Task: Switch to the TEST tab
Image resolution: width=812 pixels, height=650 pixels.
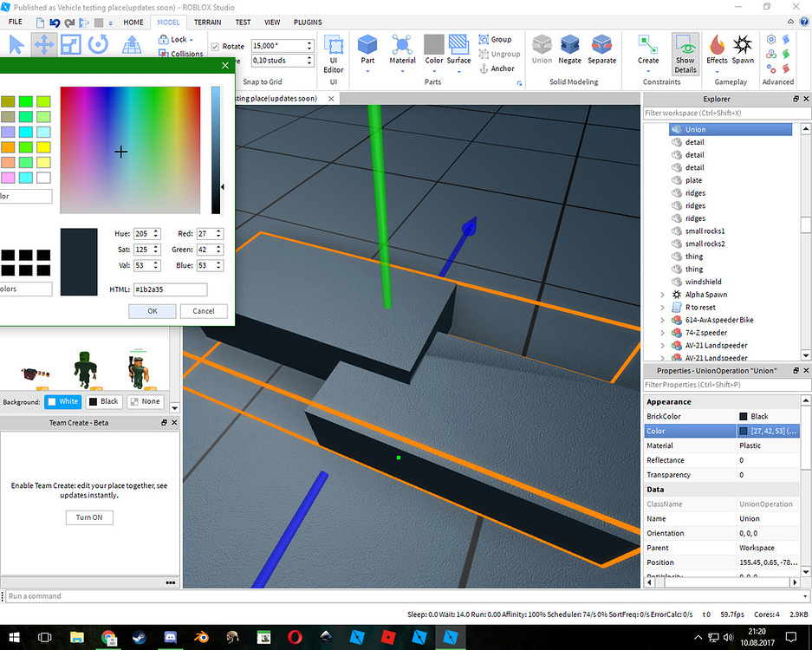Action: pos(243,23)
